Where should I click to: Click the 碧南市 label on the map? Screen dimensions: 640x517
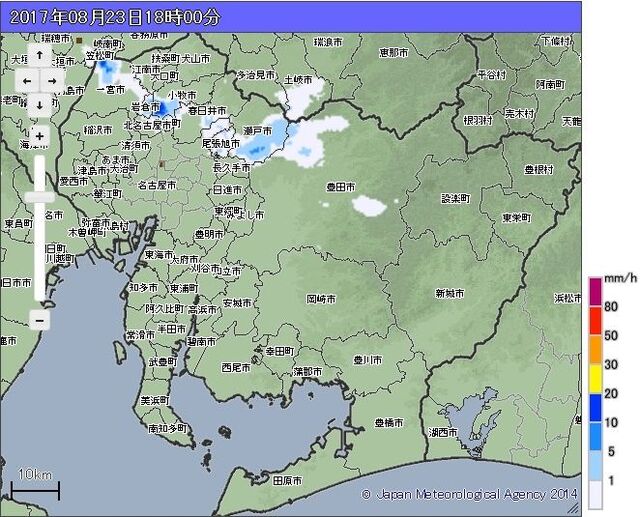[201, 342]
